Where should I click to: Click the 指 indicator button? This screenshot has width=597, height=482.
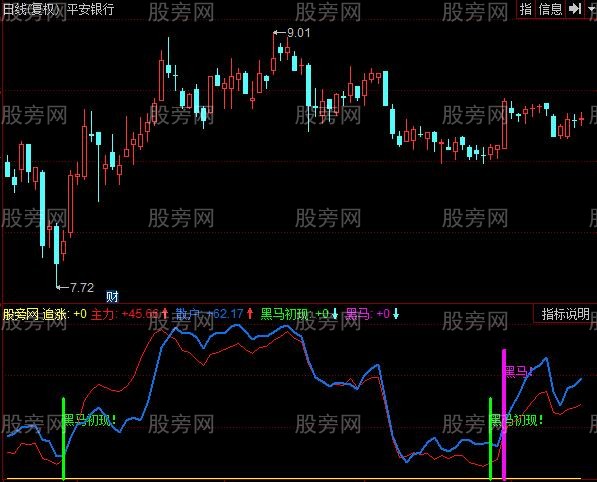[x=526, y=9]
